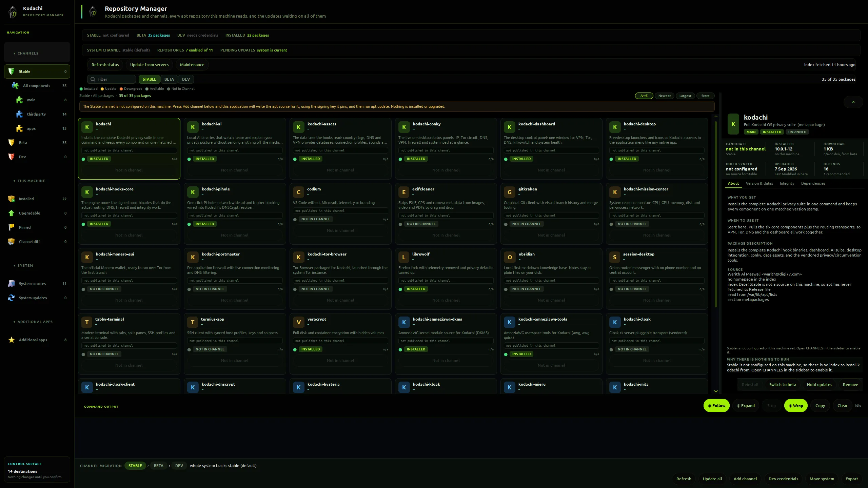Open the Dependencies tab
Screen dimensions: 868x488
coord(813,183)
